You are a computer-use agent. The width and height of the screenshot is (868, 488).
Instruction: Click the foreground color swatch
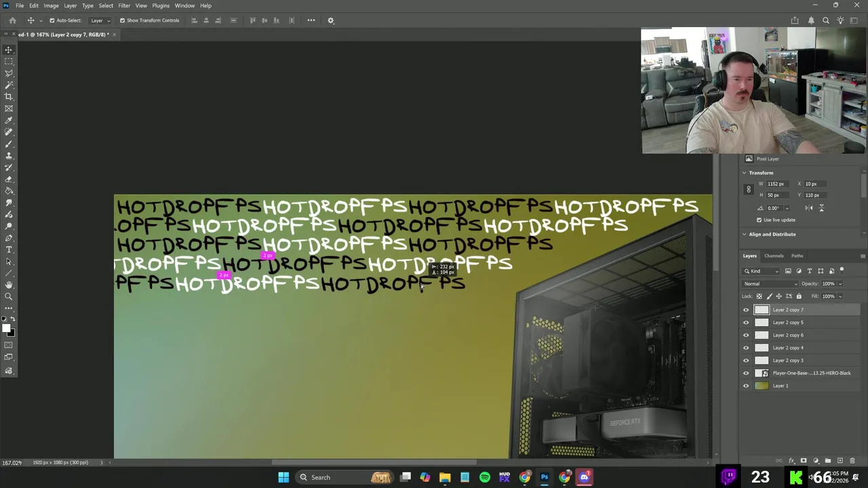coord(6,329)
